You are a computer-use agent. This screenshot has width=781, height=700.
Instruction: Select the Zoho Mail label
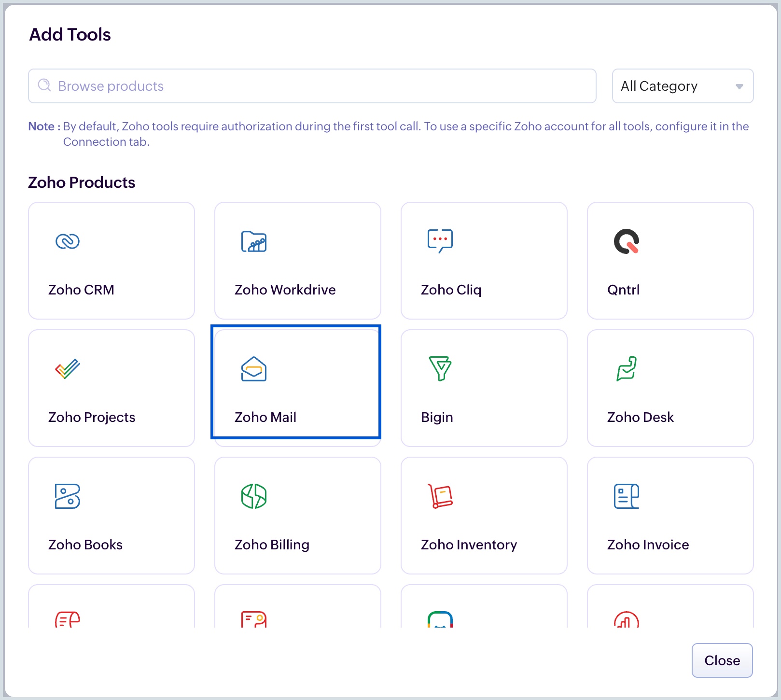pyautogui.click(x=265, y=417)
